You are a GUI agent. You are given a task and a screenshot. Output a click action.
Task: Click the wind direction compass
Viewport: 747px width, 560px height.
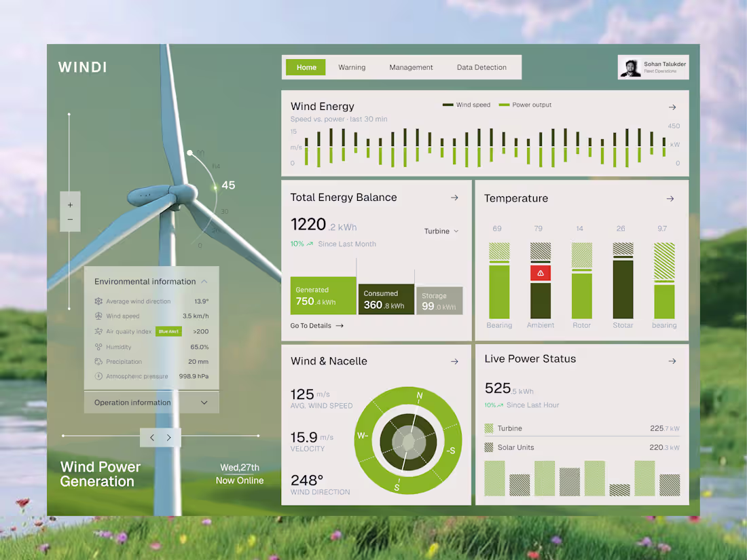click(408, 441)
